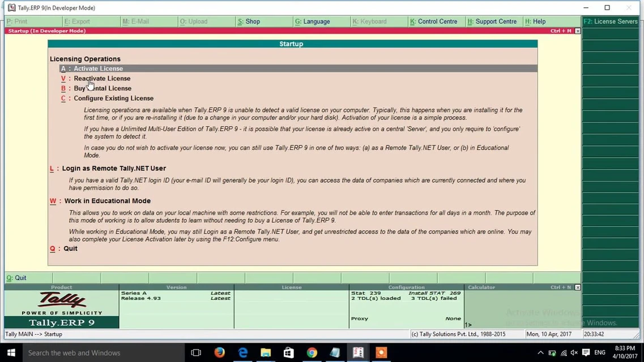Open Task View on the taskbar
Image resolution: width=644 pixels, height=362 pixels.
tap(196, 352)
